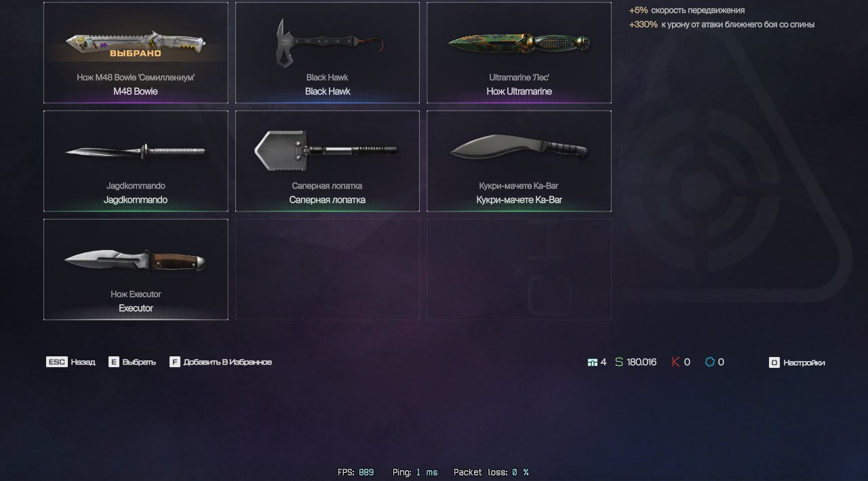Pick the Ultramarine 'Лес' knife image
868x481 pixels.
[x=519, y=43]
